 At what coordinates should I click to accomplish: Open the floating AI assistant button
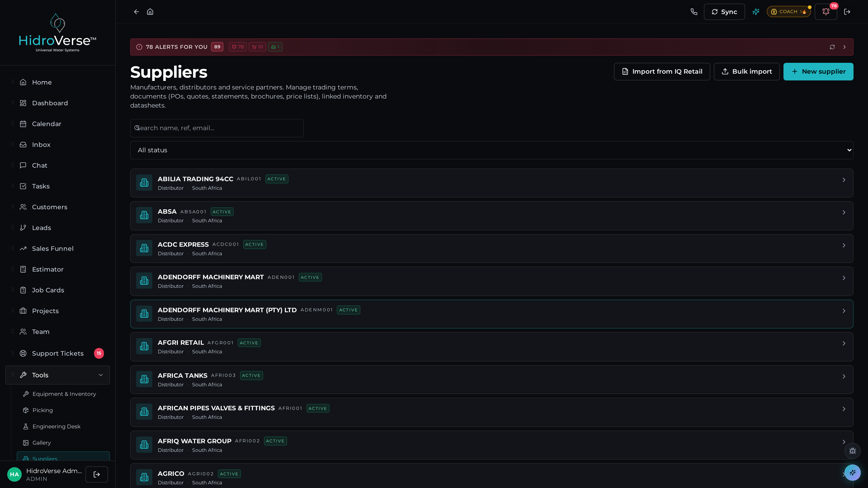point(852,472)
